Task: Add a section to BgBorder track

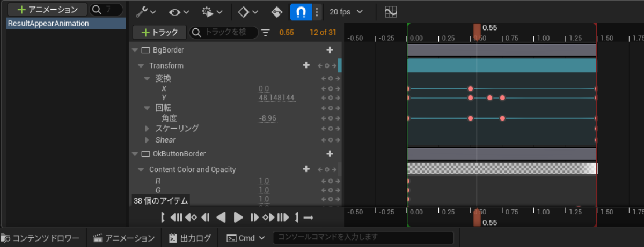Action: tap(330, 50)
